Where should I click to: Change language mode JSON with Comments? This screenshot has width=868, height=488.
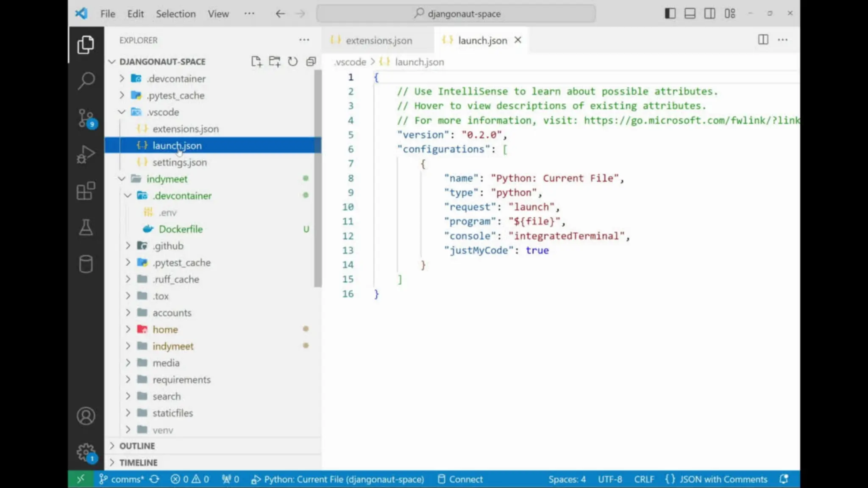(716, 479)
